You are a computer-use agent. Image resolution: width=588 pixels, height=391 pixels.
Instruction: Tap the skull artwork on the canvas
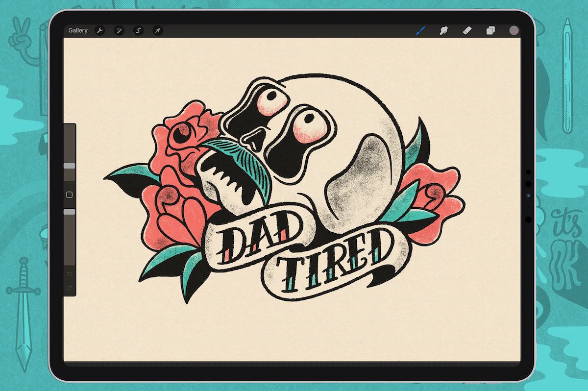(x=318, y=147)
